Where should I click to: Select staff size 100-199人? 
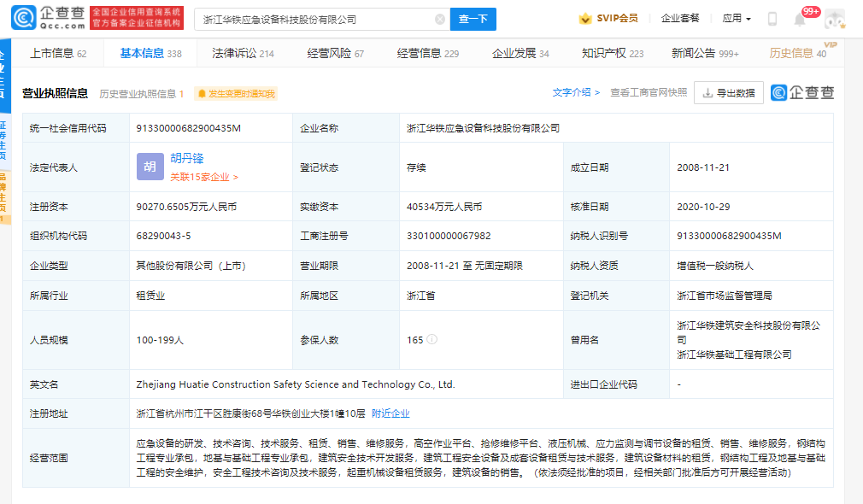click(x=160, y=341)
